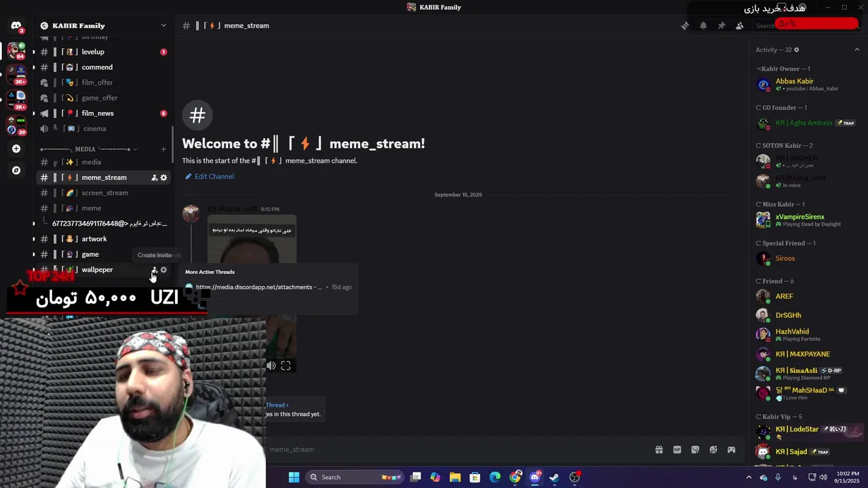Click Edit Channel link
The height and width of the screenshot is (488, 868).
coord(210,176)
